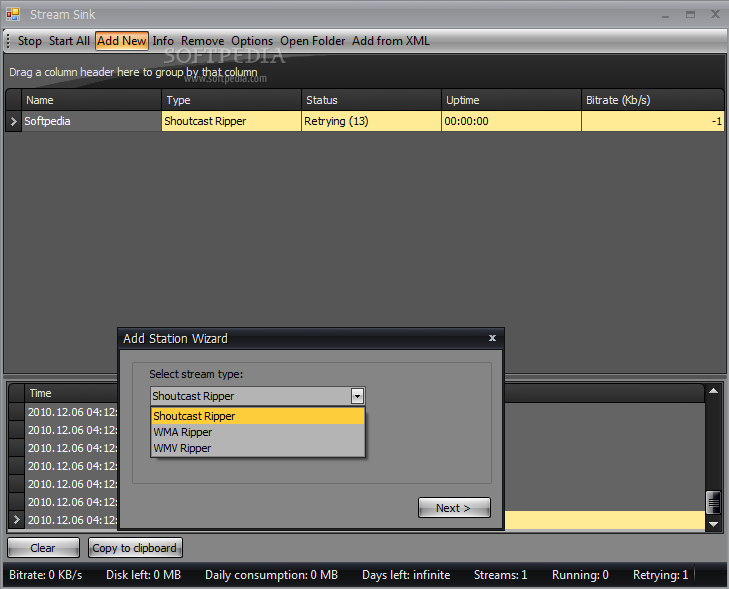Select WMA Ripper from the list
The width and height of the screenshot is (729, 589).
[258, 432]
